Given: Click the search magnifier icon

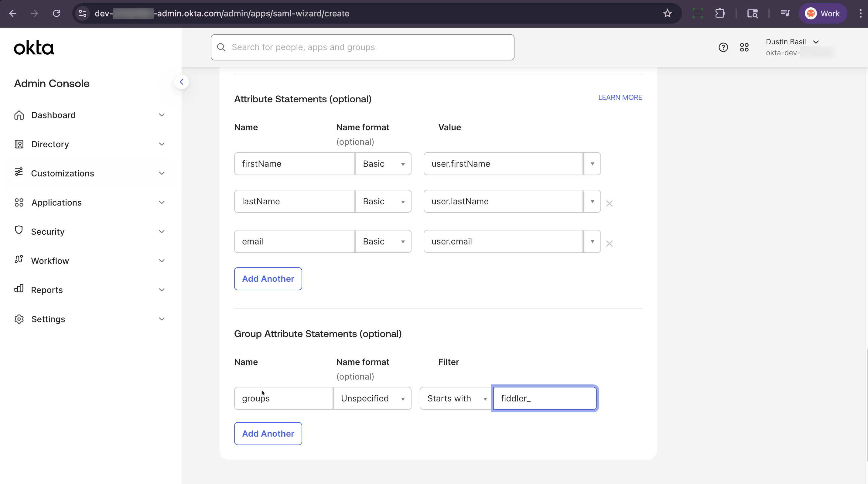Looking at the screenshot, I should [x=221, y=47].
